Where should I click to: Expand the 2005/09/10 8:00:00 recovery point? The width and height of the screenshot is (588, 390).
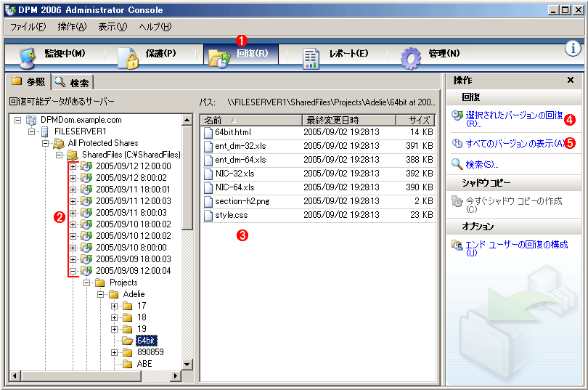tap(73, 248)
